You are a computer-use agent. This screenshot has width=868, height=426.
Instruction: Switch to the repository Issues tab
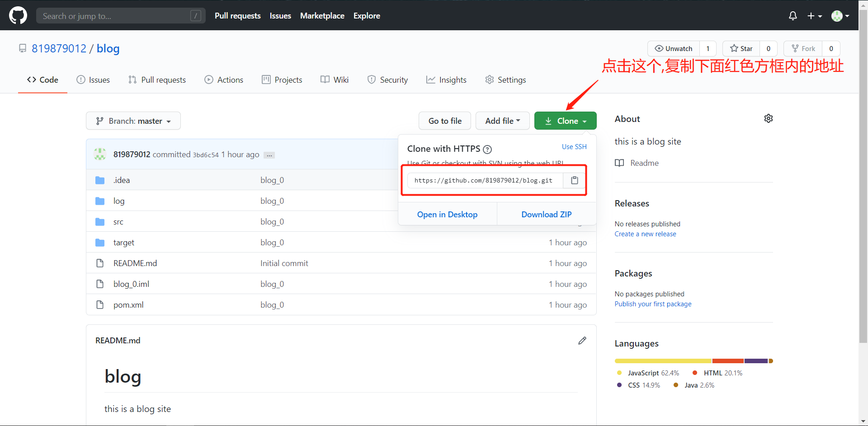[x=93, y=80]
